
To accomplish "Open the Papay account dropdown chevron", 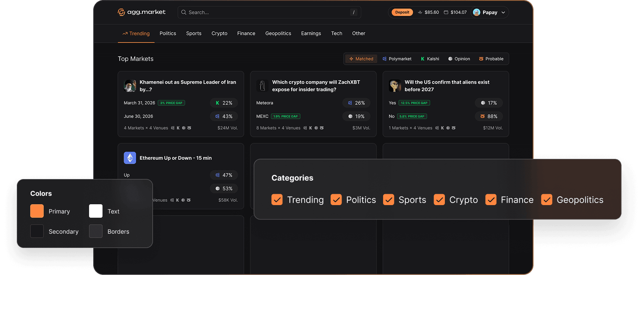I will [503, 13].
